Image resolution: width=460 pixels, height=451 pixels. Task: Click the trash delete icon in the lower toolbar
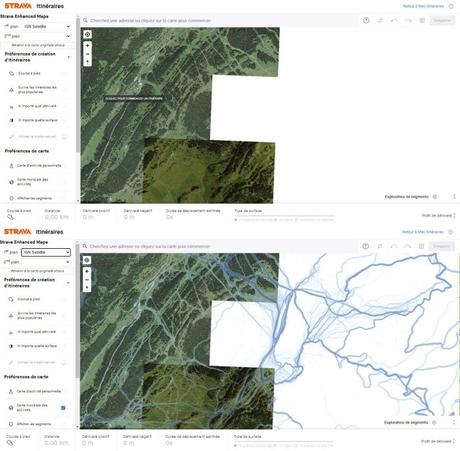point(422,246)
